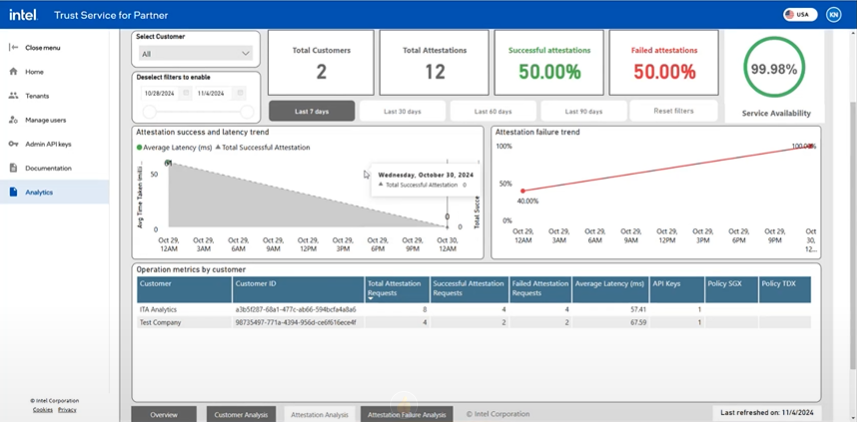Click the 67.59 average latency cell
The image size is (857, 422).
pos(611,323)
